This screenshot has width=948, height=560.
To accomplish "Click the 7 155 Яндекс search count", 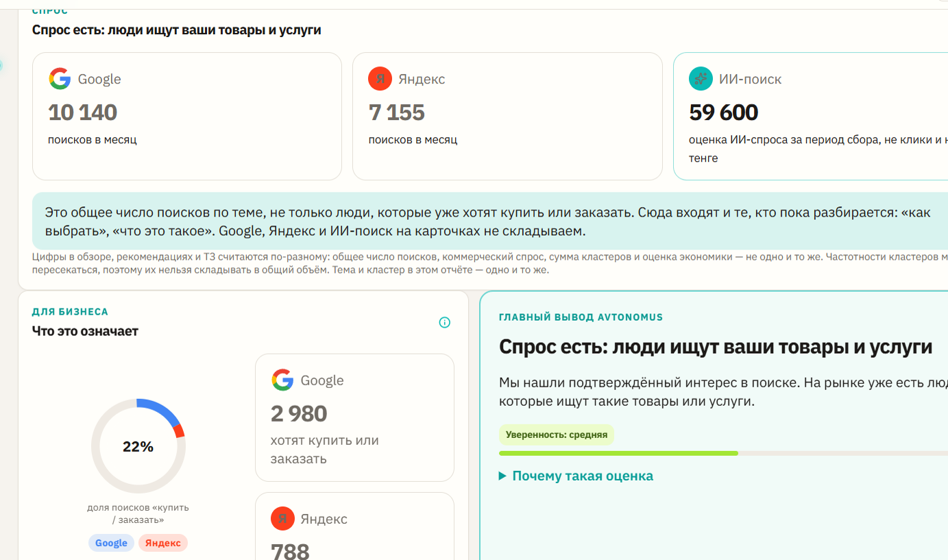I will click(397, 112).
